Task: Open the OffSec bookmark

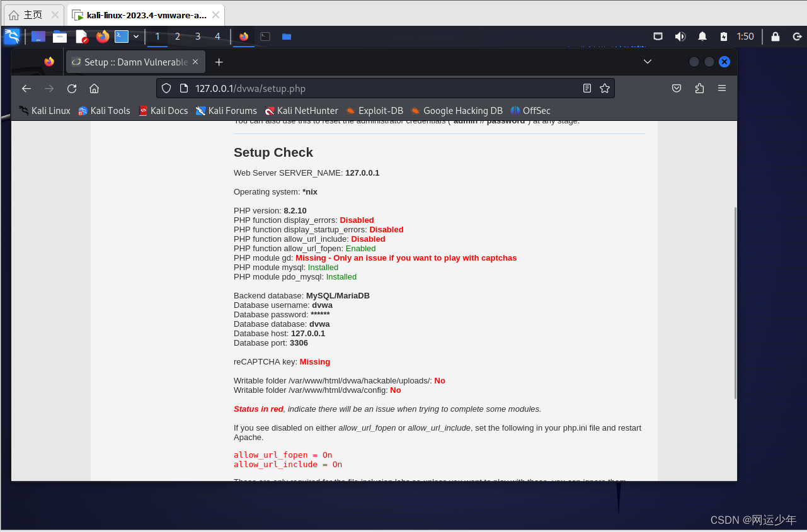Action: pyautogui.click(x=530, y=111)
